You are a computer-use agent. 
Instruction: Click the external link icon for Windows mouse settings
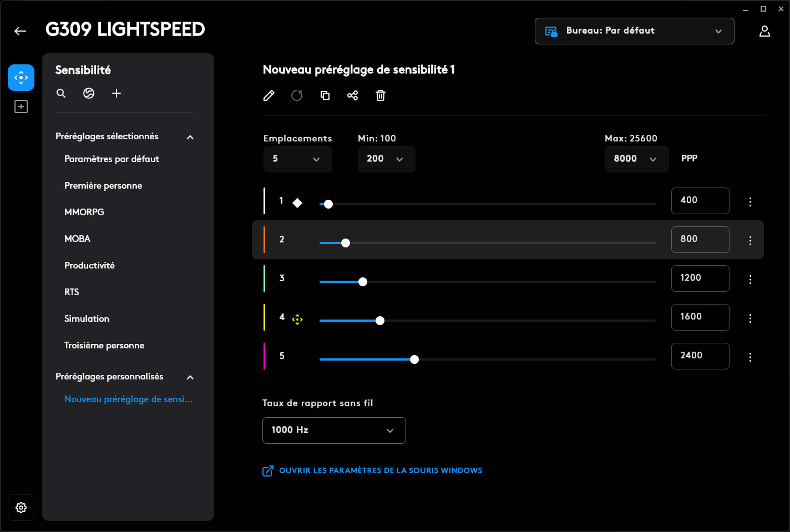(x=268, y=471)
